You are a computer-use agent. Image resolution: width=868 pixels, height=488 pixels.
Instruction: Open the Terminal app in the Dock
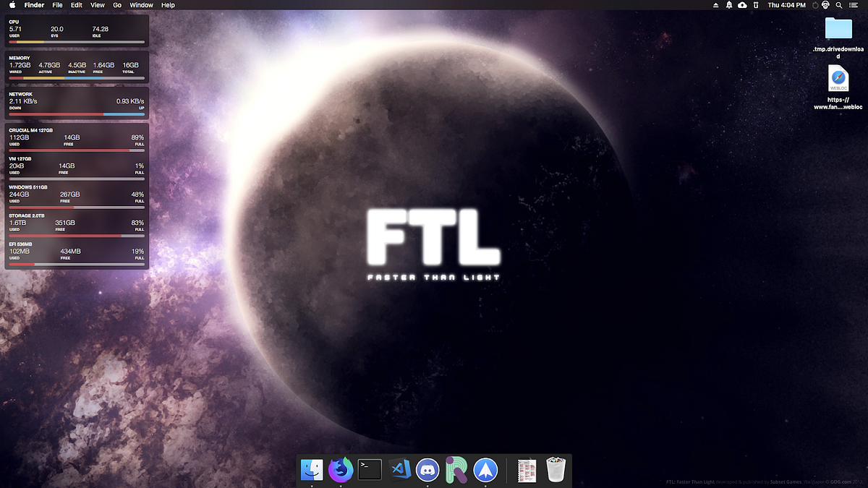370,471
